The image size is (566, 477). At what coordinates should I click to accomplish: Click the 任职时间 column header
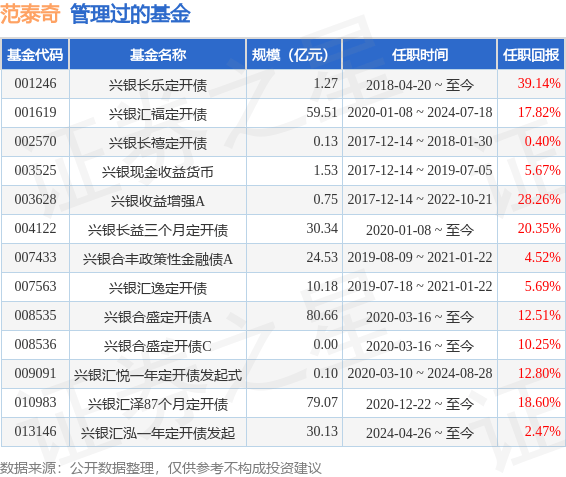coord(420,55)
